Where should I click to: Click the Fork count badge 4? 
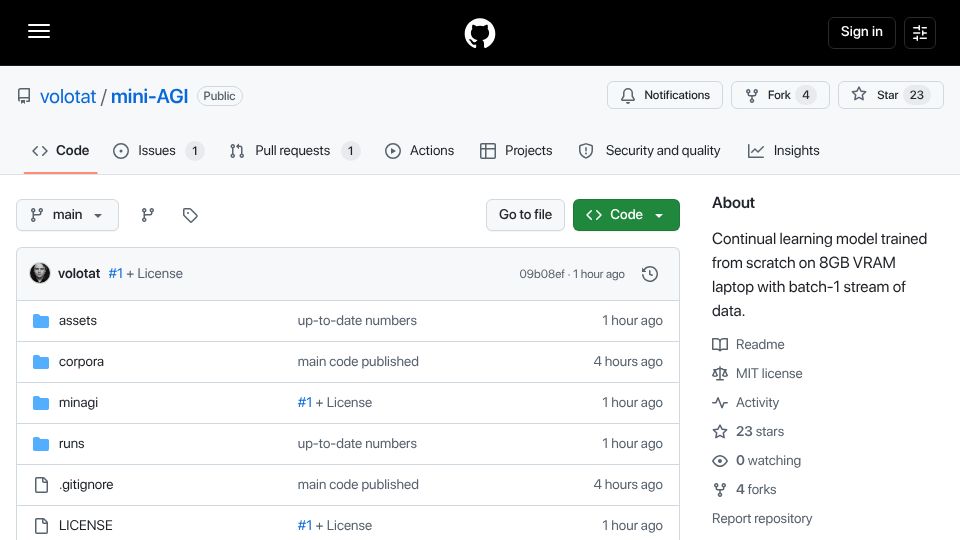806,95
